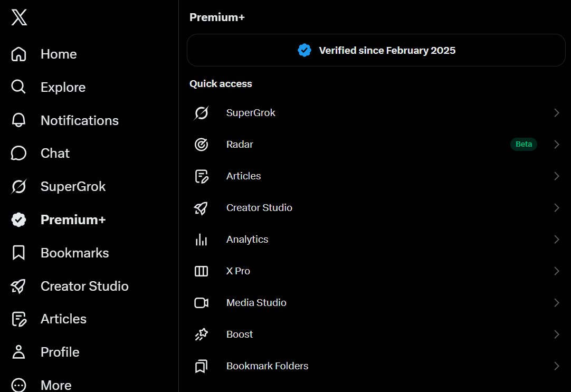Open X Pro row chevron arrow
The image size is (571, 392).
[x=556, y=271]
